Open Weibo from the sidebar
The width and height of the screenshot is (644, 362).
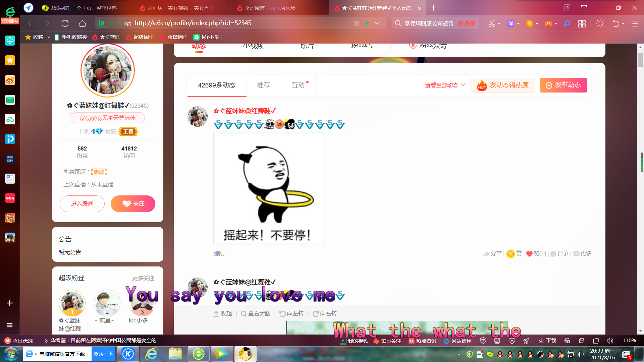(10, 80)
